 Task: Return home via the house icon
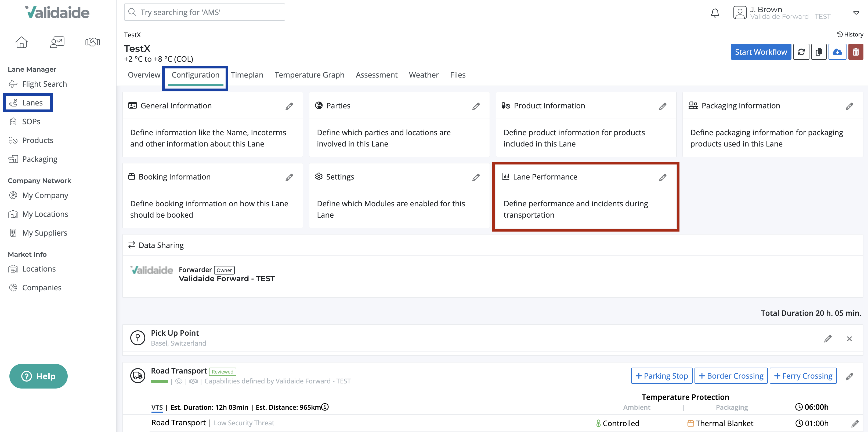pyautogui.click(x=21, y=42)
